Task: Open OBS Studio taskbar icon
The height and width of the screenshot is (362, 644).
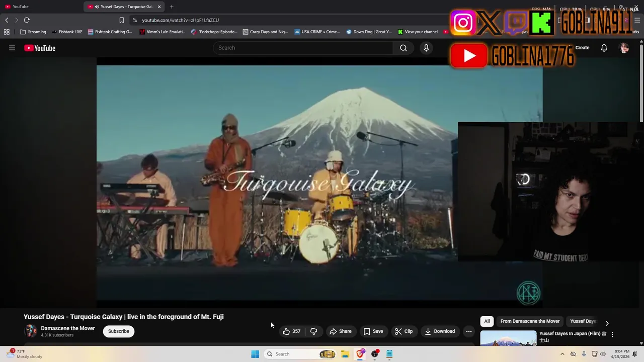Action: (375, 354)
